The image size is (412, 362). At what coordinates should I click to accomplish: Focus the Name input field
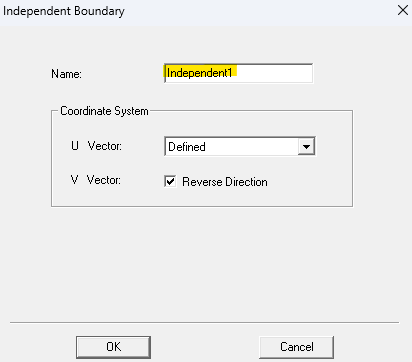coord(238,73)
